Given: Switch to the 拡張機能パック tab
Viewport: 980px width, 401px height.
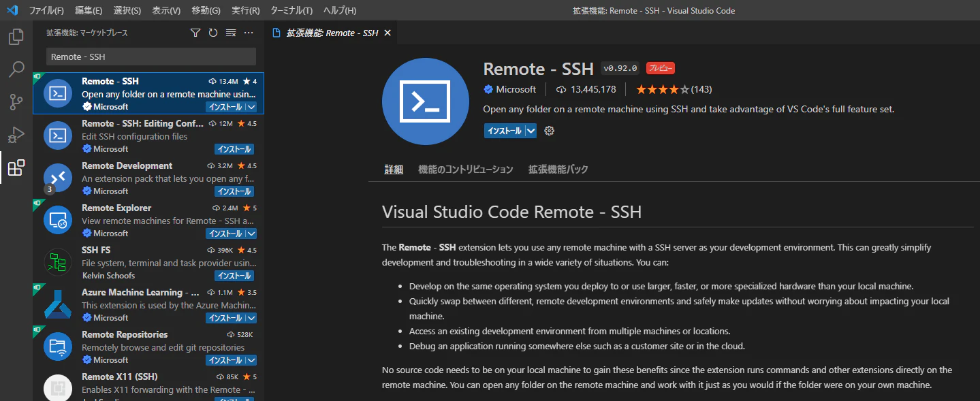Looking at the screenshot, I should (x=558, y=170).
